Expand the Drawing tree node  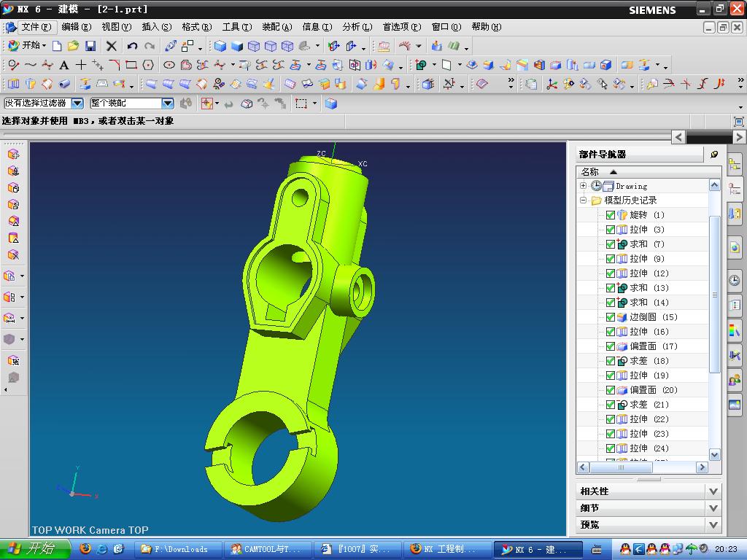[583, 186]
